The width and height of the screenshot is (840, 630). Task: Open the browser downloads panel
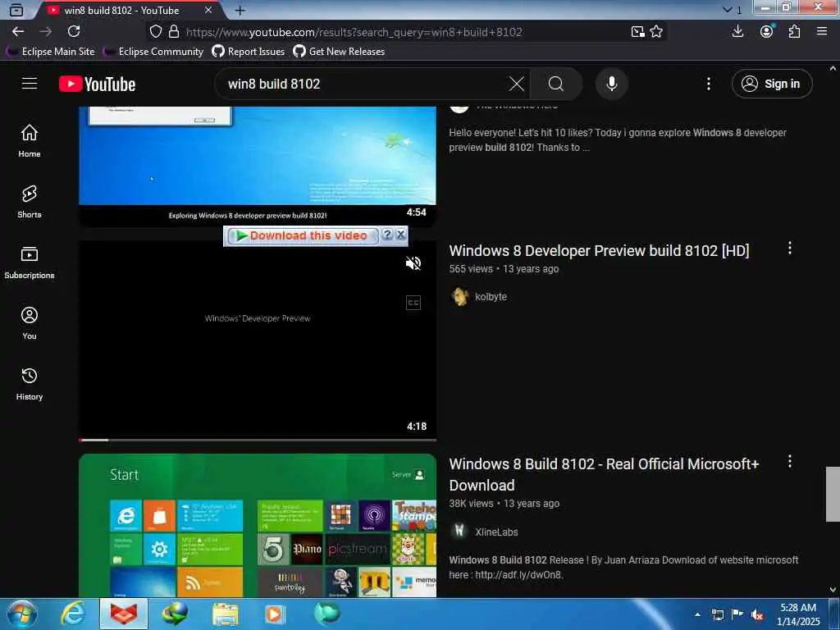pos(737,32)
